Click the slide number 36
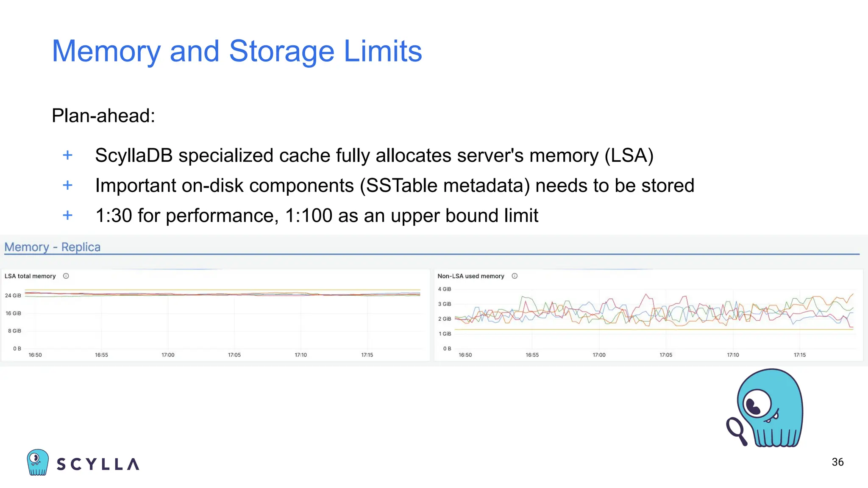Image resolution: width=868 pixels, height=488 pixels. click(x=837, y=462)
